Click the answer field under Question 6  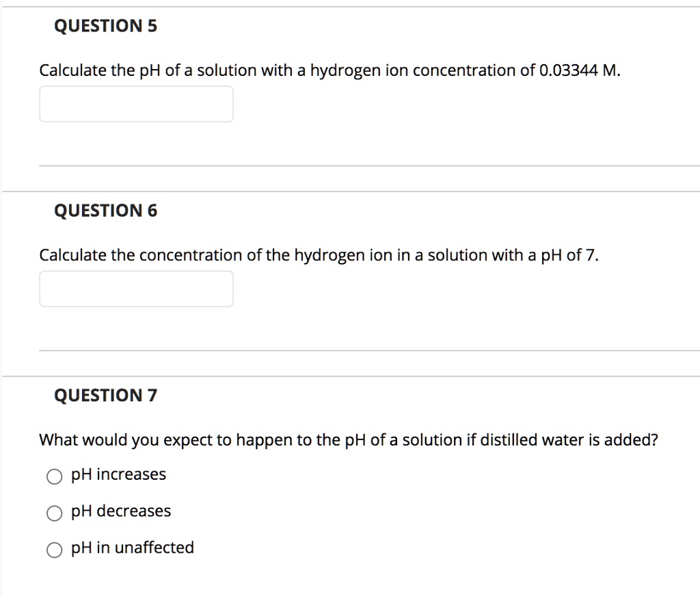point(136,288)
